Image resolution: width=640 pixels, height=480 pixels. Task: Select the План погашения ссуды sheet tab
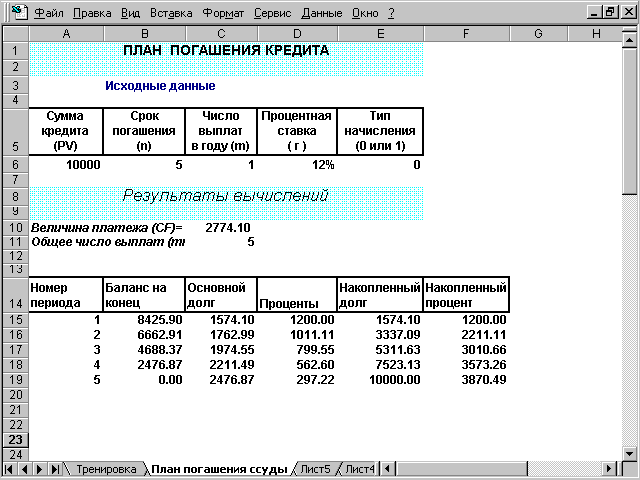pyautogui.click(x=219, y=469)
